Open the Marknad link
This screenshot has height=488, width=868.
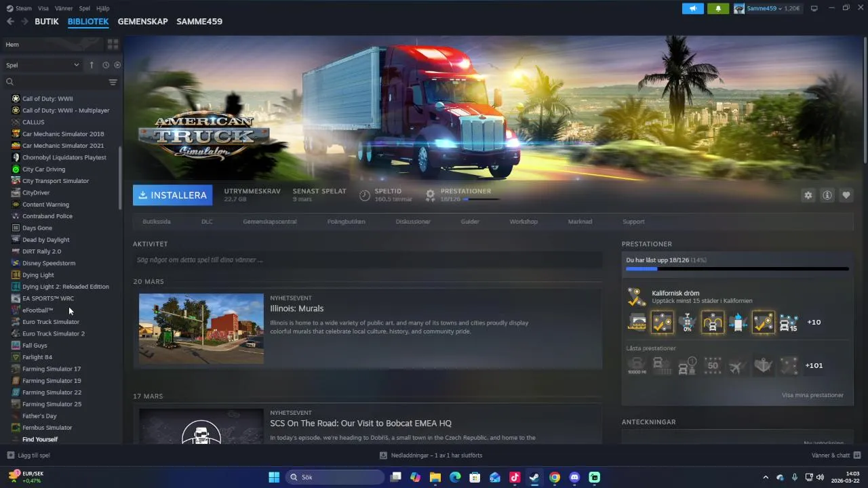click(580, 222)
